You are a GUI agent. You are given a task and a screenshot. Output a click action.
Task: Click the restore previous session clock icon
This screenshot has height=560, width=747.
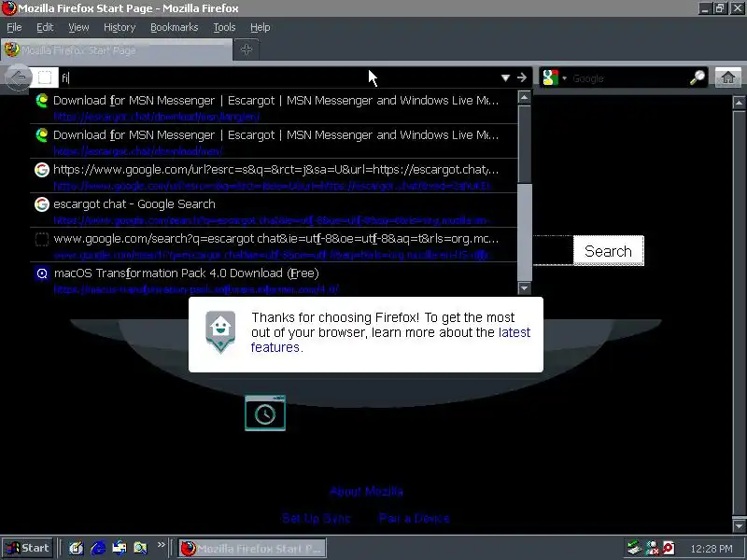coord(265,413)
